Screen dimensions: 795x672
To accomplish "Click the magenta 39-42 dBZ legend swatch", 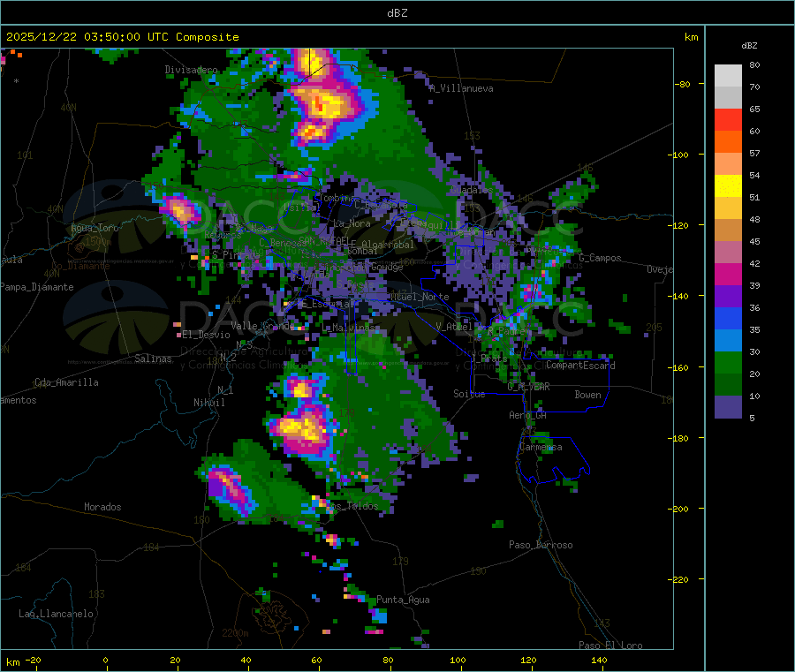I will (728, 274).
